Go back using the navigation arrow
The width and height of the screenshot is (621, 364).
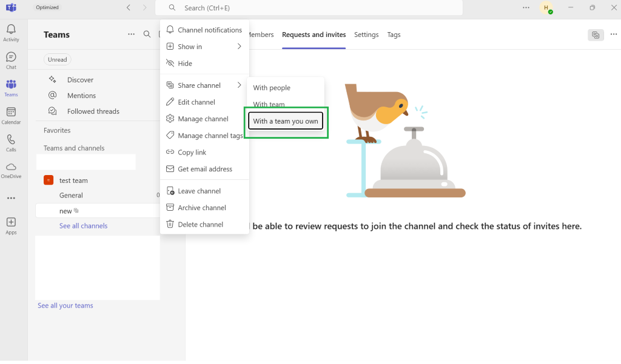pyautogui.click(x=129, y=7)
